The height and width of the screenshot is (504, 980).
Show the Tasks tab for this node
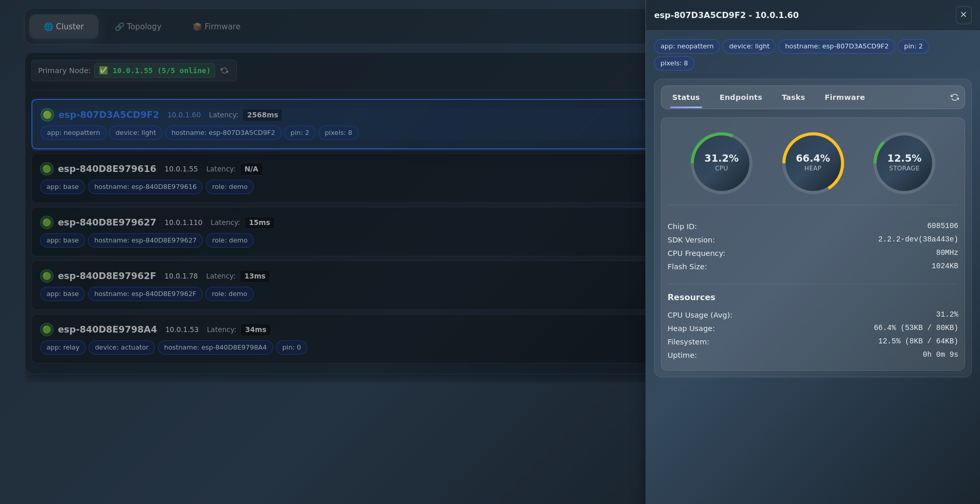pos(793,97)
